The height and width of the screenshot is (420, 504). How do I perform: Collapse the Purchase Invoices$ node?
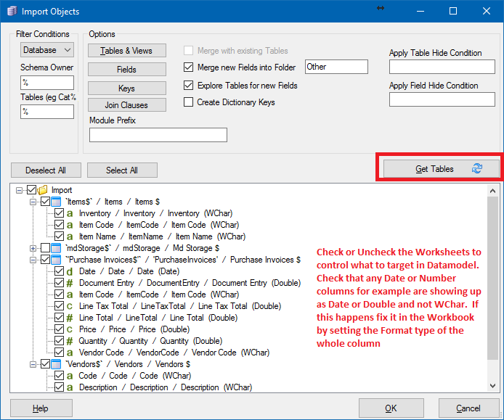tap(33, 260)
